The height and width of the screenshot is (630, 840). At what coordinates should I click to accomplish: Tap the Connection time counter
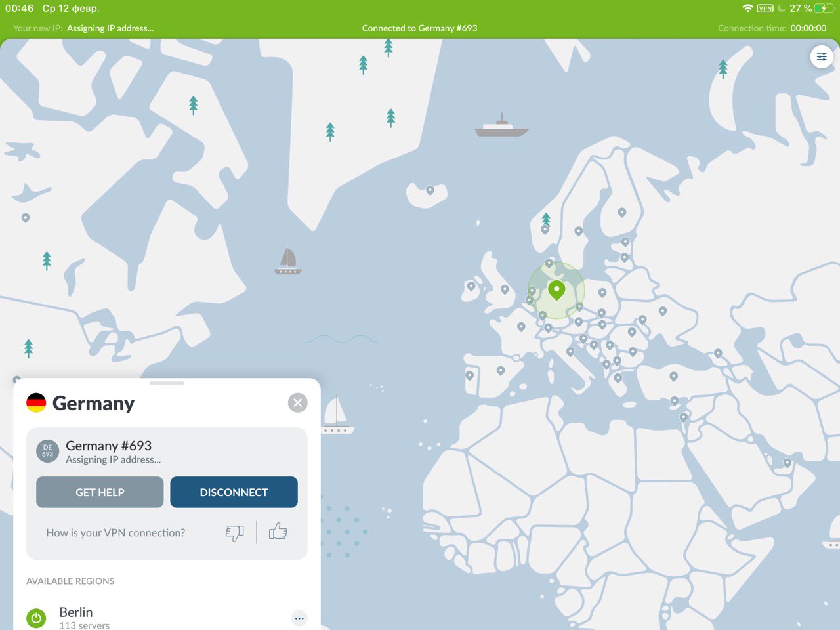click(808, 28)
